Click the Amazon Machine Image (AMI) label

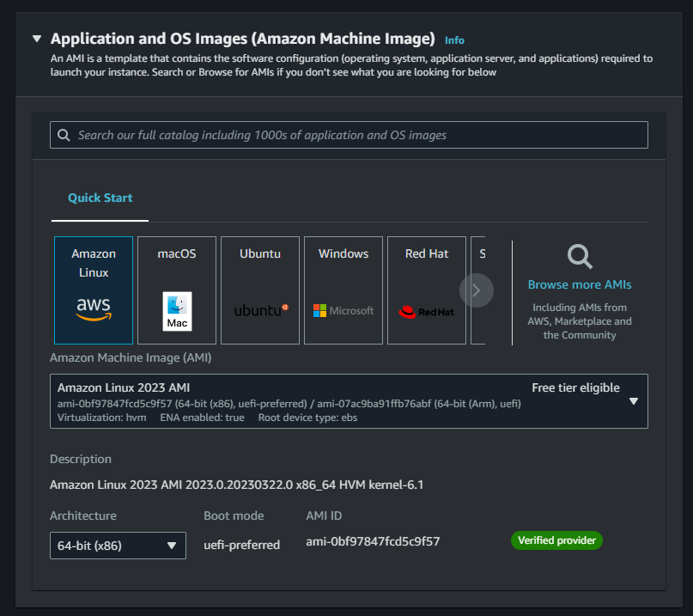(131, 357)
